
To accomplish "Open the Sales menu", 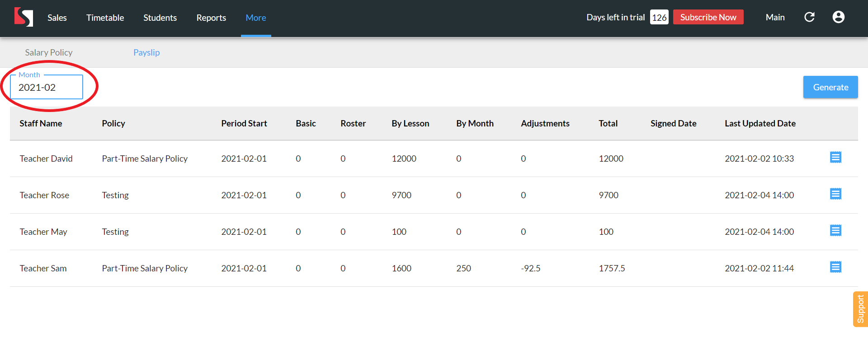I will click(57, 18).
